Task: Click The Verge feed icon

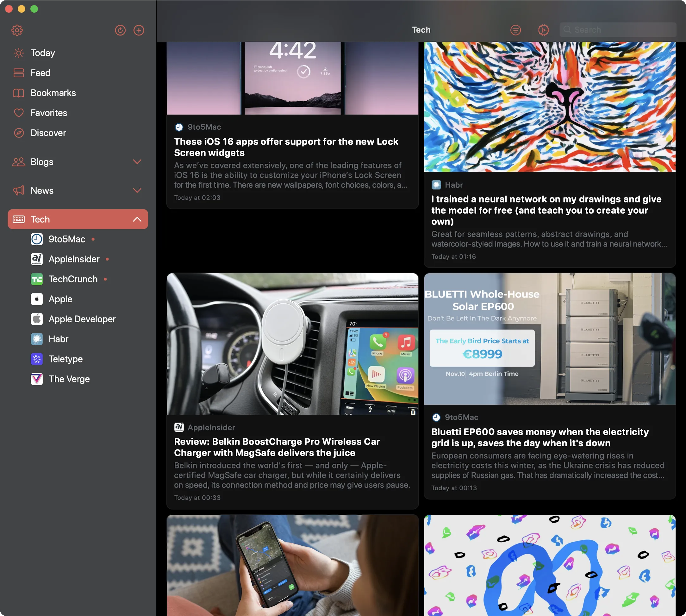Action: pyautogui.click(x=37, y=379)
